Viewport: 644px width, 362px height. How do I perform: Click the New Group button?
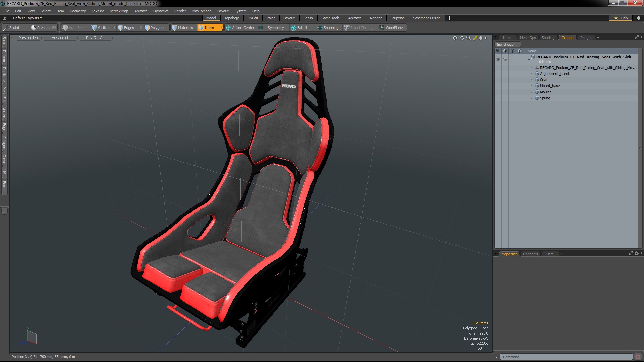(x=507, y=44)
